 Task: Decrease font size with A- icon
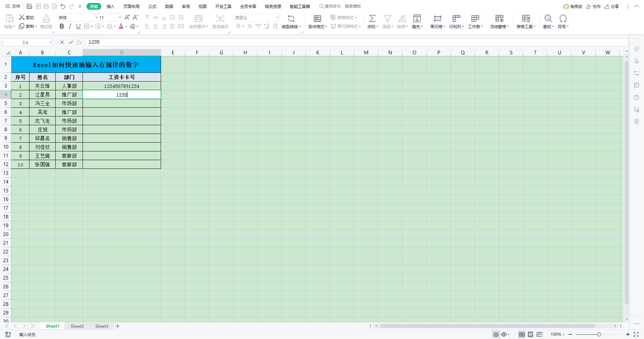pyautogui.click(x=135, y=18)
